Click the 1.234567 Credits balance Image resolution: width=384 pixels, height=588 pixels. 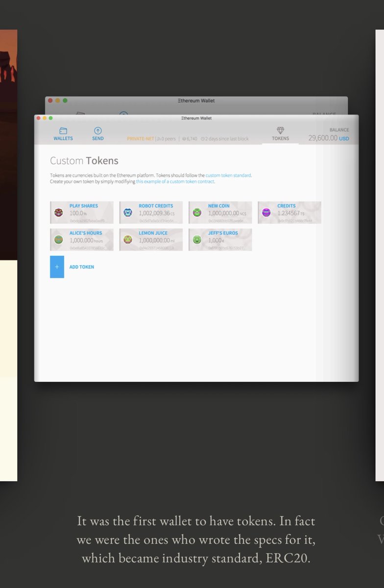click(291, 213)
